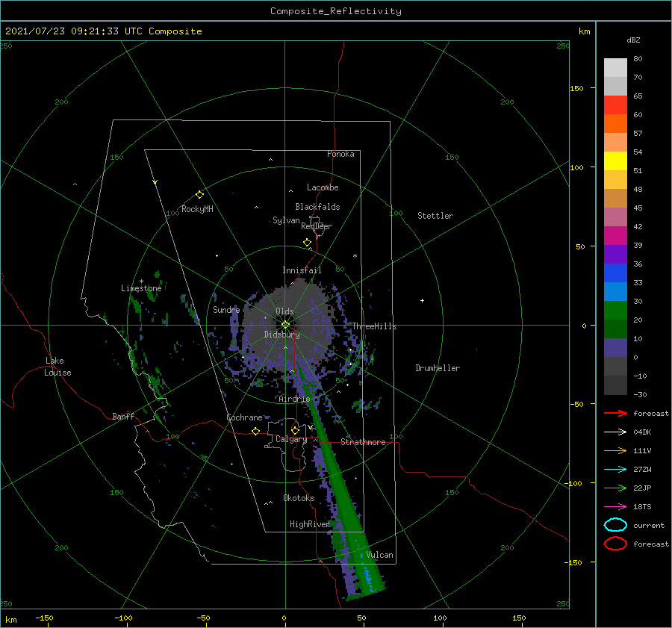Viewport: 672px width, 628px height.
Task: Click the Sundre town label
Action: tap(226, 310)
